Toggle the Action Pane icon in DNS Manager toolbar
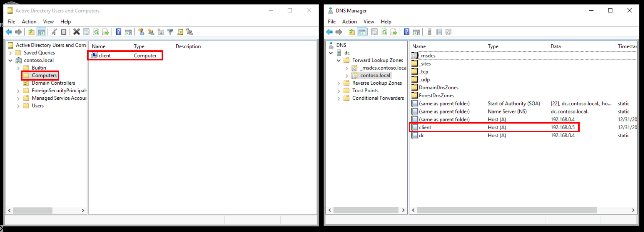This screenshot has width=644, height=232. [x=416, y=32]
